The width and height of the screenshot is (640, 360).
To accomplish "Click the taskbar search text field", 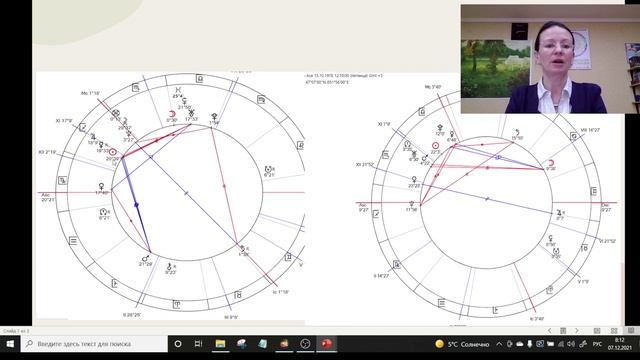I will (x=94, y=344).
